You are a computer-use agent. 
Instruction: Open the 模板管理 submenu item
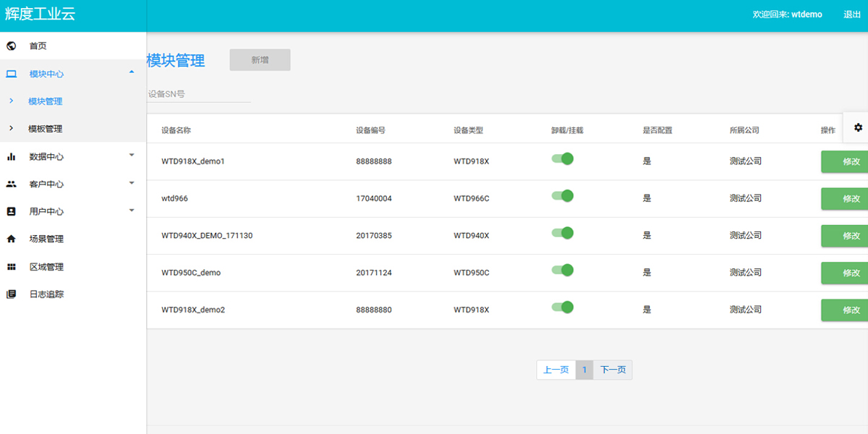pyautogui.click(x=45, y=129)
